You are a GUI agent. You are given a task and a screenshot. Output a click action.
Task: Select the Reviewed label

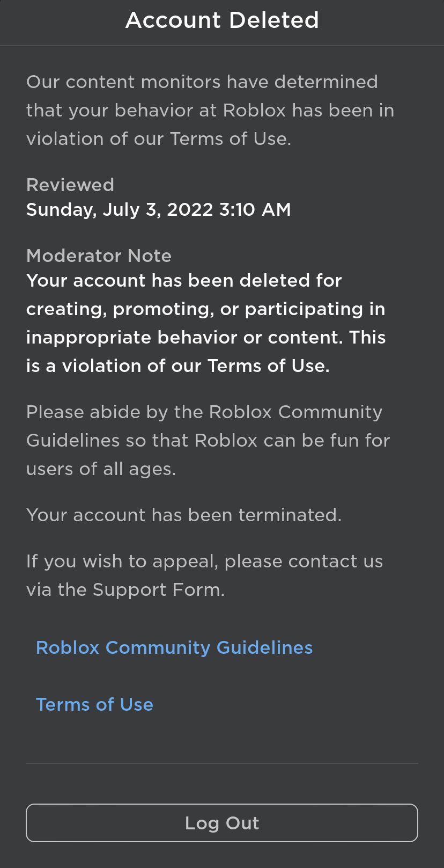(70, 185)
